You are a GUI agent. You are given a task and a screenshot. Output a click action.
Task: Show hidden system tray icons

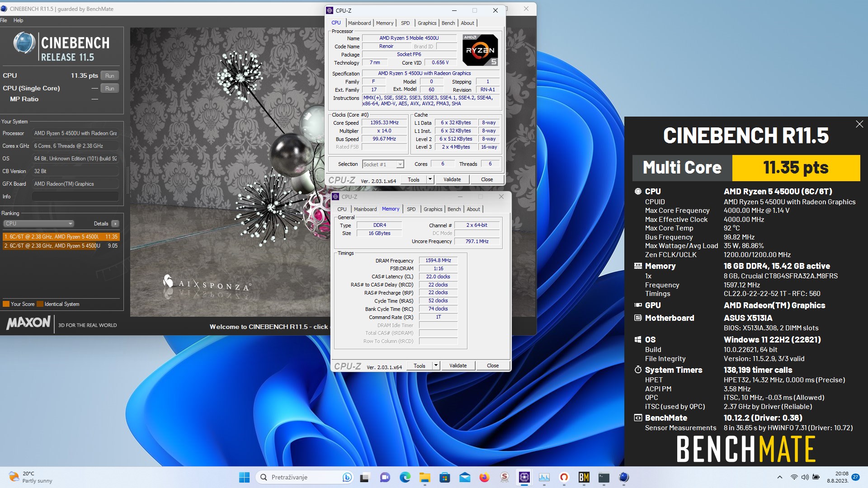(779, 477)
